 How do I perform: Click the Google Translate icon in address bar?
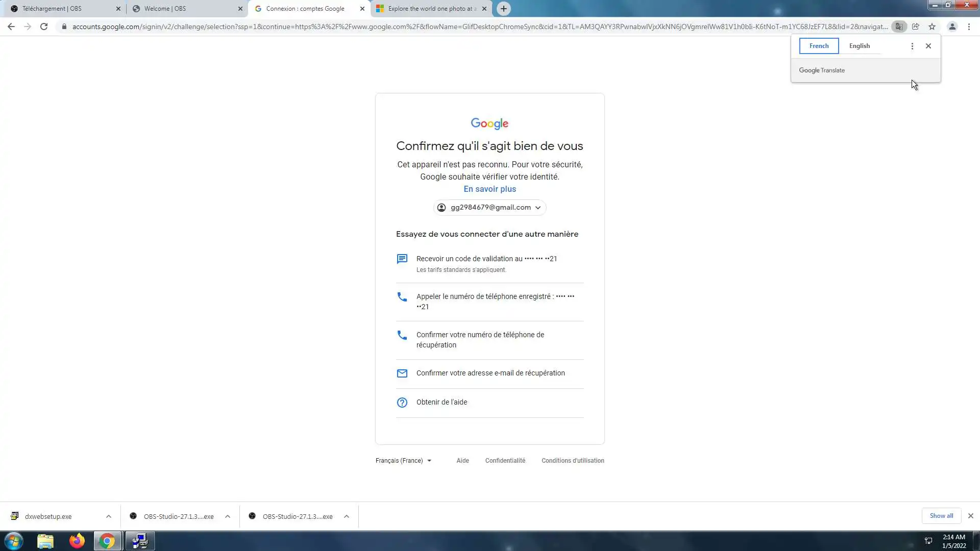(899, 27)
